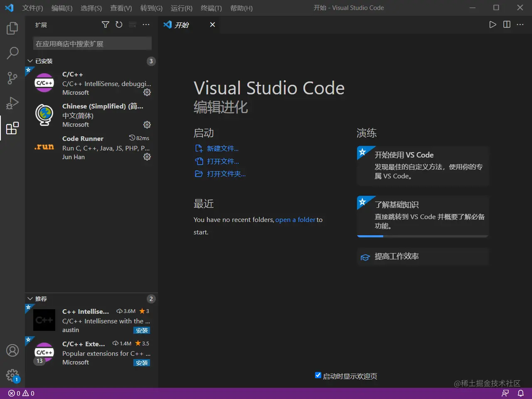This screenshot has height=399, width=532.
Task: Click the 已安装 count badge 3
Action: tap(151, 61)
